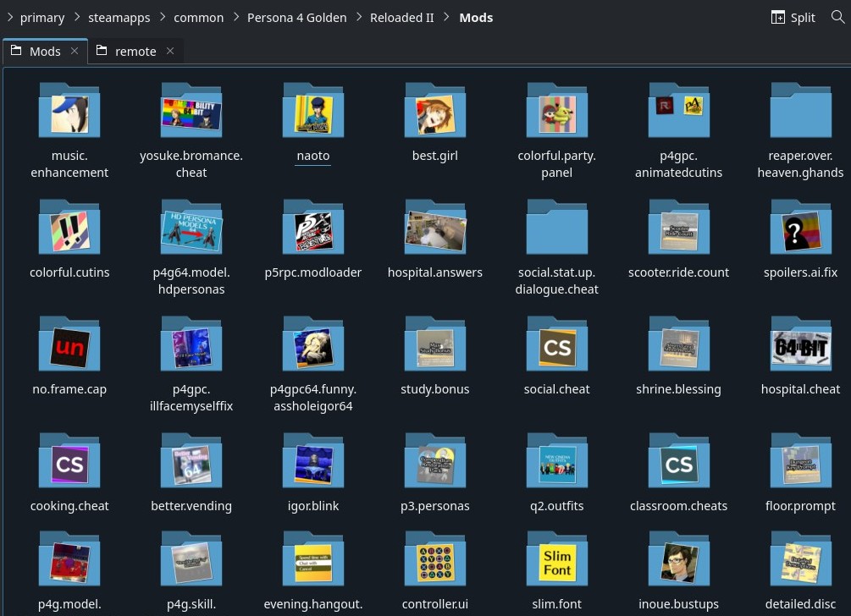The width and height of the screenshot is (851, 616).
Task: Expand chevron before primary breadcrumb
Action: coord(10,17)
